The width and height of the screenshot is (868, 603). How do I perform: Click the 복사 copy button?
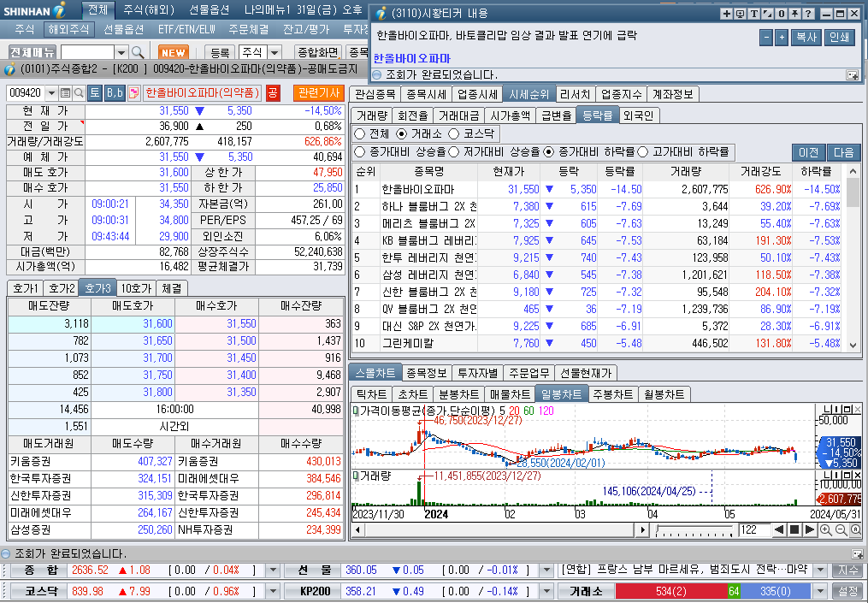click(806, 38)
